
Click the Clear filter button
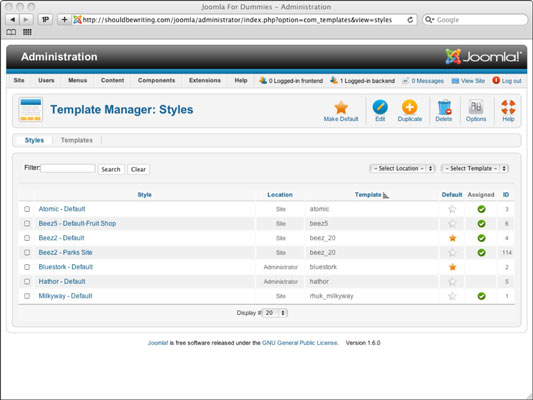(138, 169)
